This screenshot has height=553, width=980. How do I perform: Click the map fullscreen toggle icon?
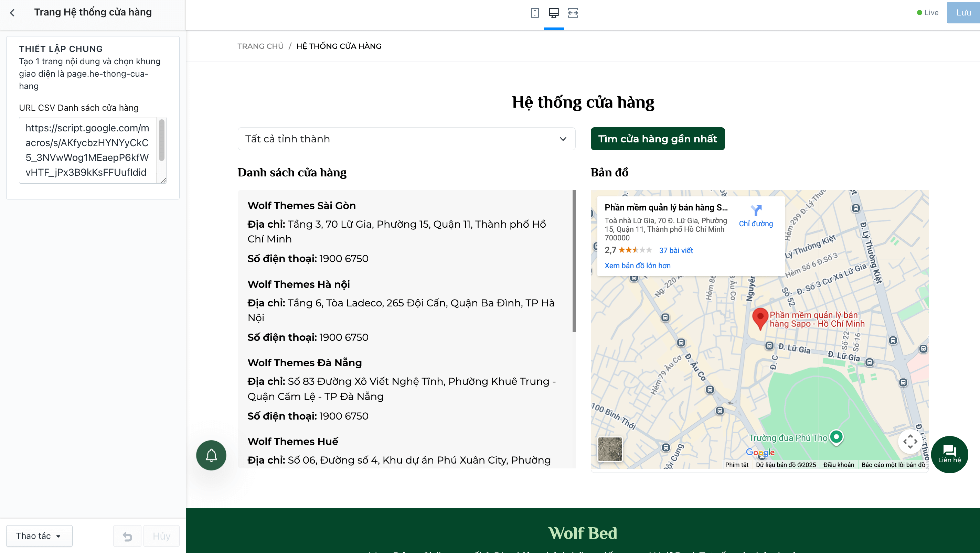[x=910, y=441]
